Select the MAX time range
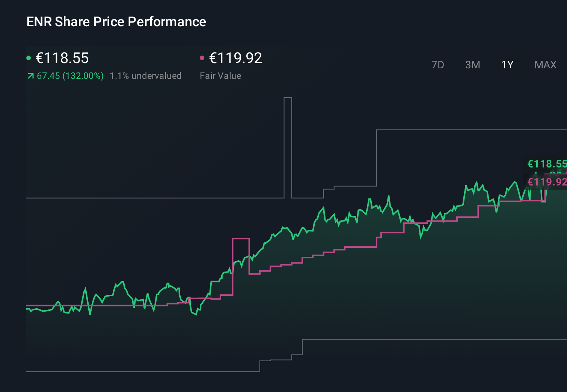This screenshot has height=392, width=567. click(545, 65)
